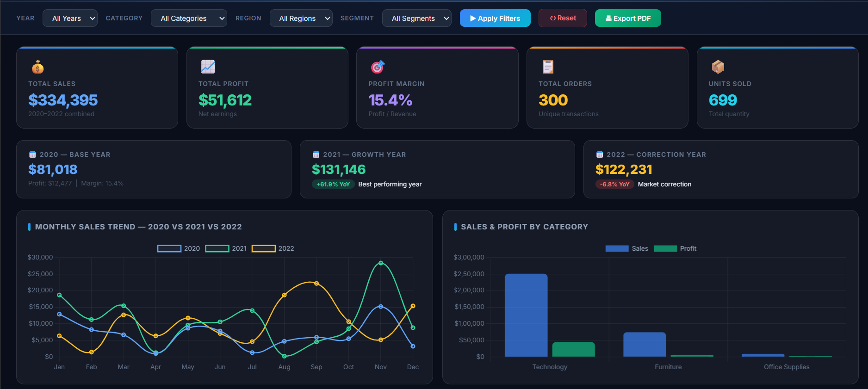Click the 300 total orders value
The image size is (868, 389).
[553, 100]
